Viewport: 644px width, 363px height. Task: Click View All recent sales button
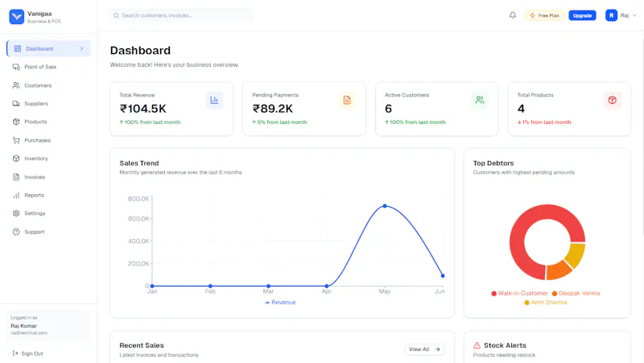tap(424, 349)
